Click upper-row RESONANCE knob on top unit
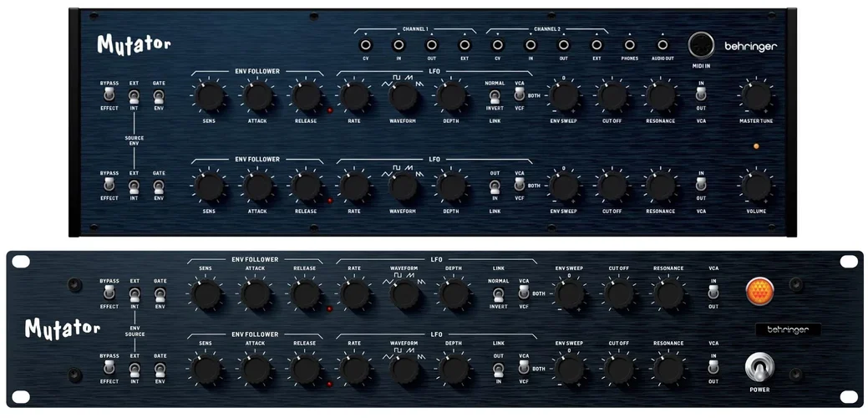The image size is (868, 418). (660, 96)
